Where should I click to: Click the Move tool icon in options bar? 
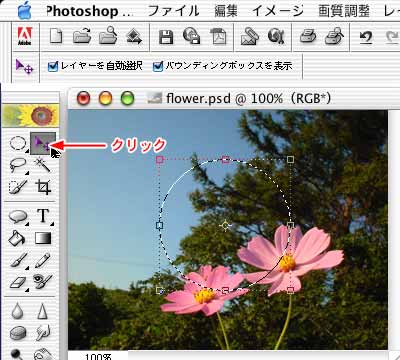click(25, 66)
